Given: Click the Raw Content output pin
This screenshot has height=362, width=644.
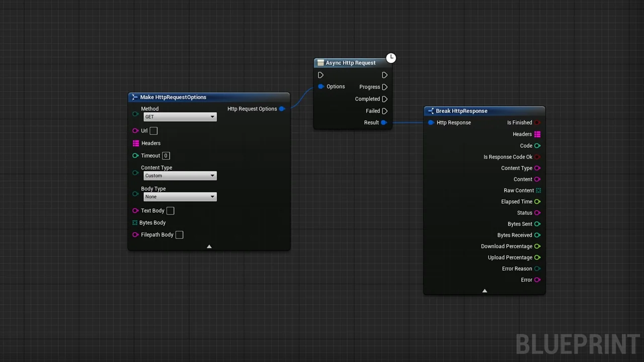Looking at the screenshot, I should pos(538,191).
